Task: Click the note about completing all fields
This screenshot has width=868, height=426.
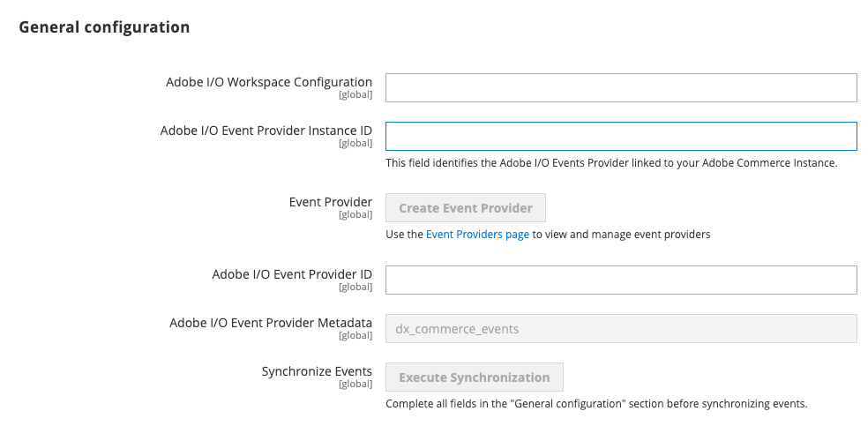Action: [596, 404]
